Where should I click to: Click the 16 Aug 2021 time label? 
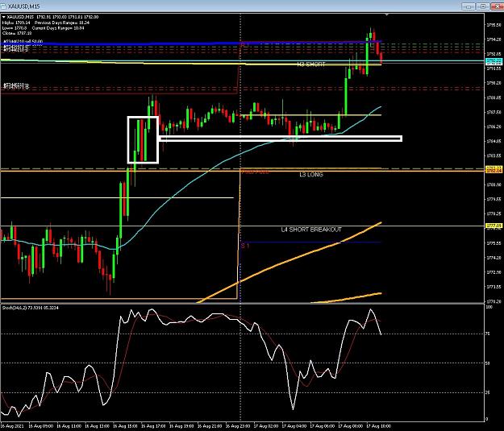[x=11, y=426]
